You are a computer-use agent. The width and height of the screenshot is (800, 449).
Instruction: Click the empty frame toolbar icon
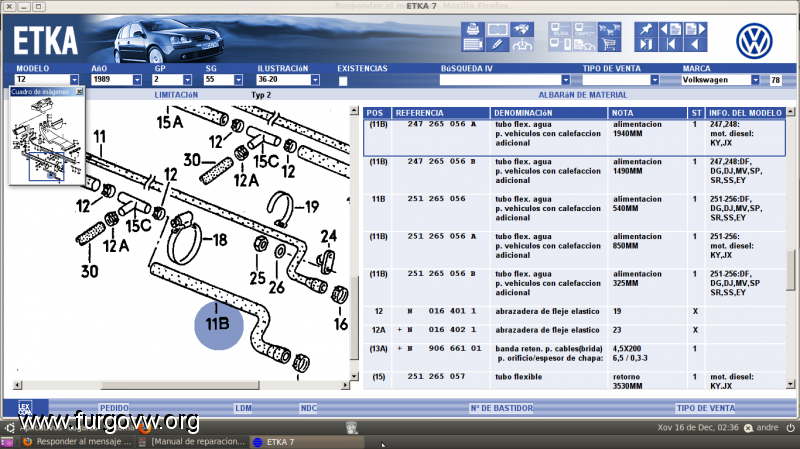tap(497, 29)
